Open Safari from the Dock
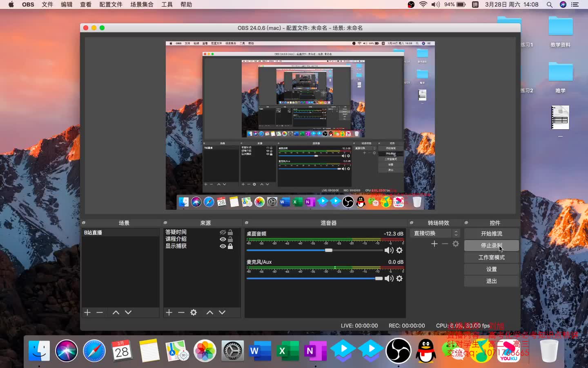588x368 pixels. point(94,351)
